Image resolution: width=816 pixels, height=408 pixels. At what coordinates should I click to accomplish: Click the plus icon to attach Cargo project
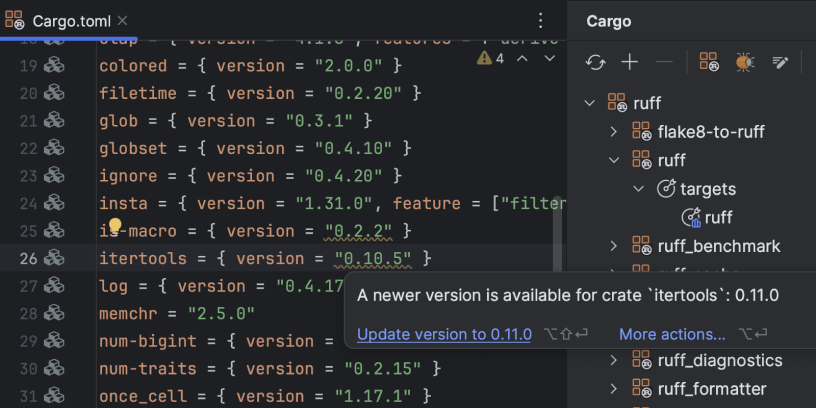(630, 62)
